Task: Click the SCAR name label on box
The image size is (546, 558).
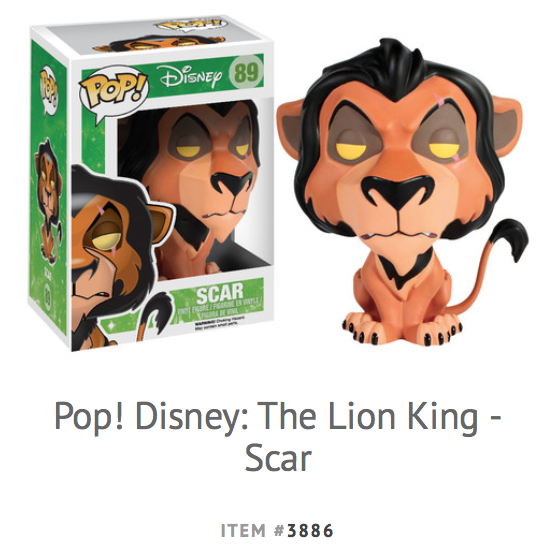Action: [220, 293]
